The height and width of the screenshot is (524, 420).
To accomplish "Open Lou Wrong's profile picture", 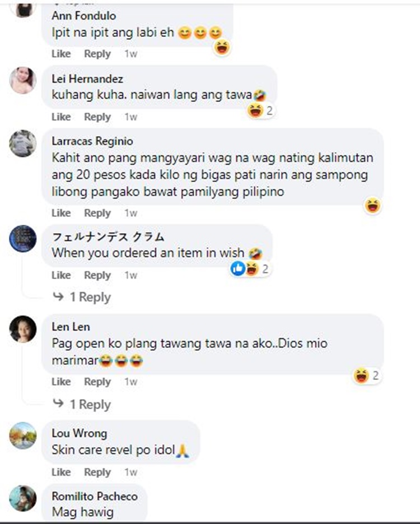I will coord(23,435).
